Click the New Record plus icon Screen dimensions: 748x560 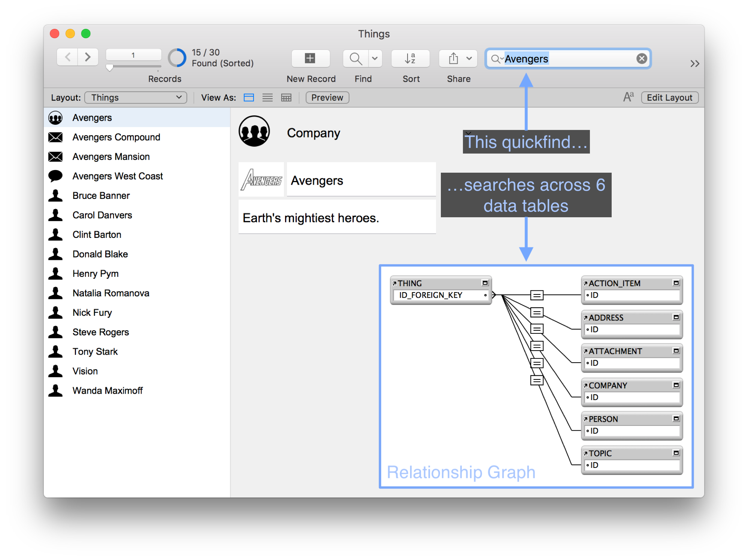(x=310, y=58)
